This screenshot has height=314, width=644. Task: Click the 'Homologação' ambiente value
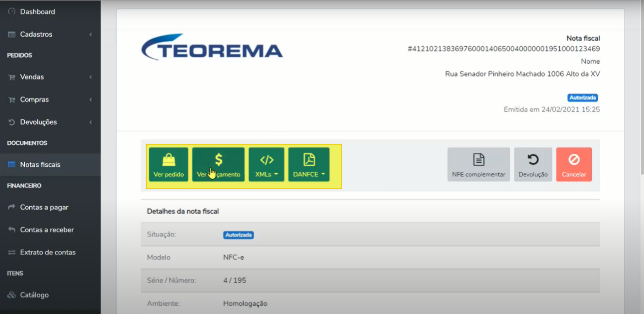(245, 303)
